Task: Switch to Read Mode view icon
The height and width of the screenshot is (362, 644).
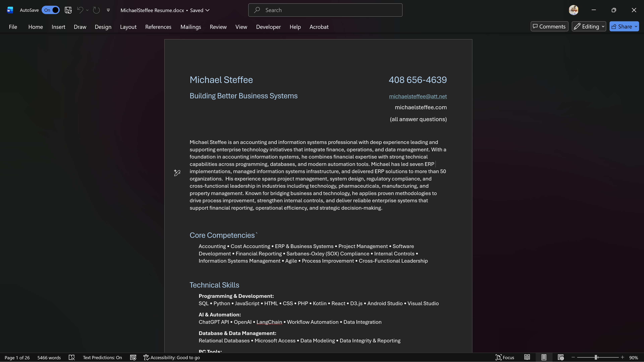Action: [x=527, y=357]
